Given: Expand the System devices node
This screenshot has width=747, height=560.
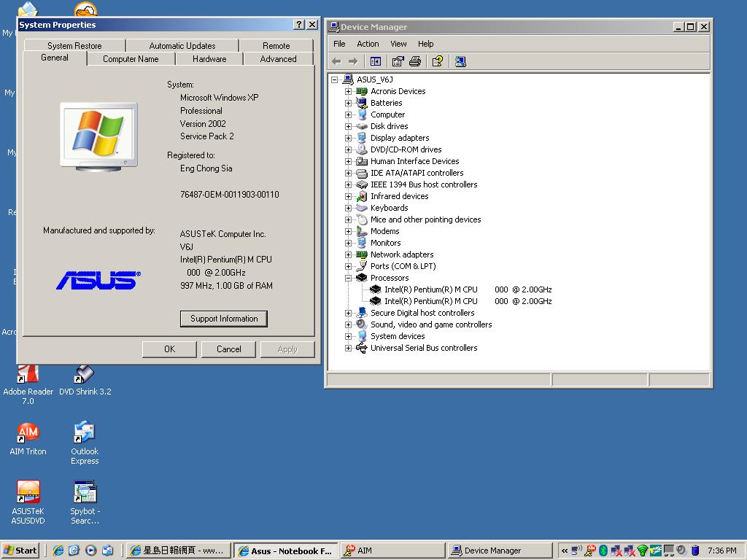Looking at the screenshot, I should 348,336.
